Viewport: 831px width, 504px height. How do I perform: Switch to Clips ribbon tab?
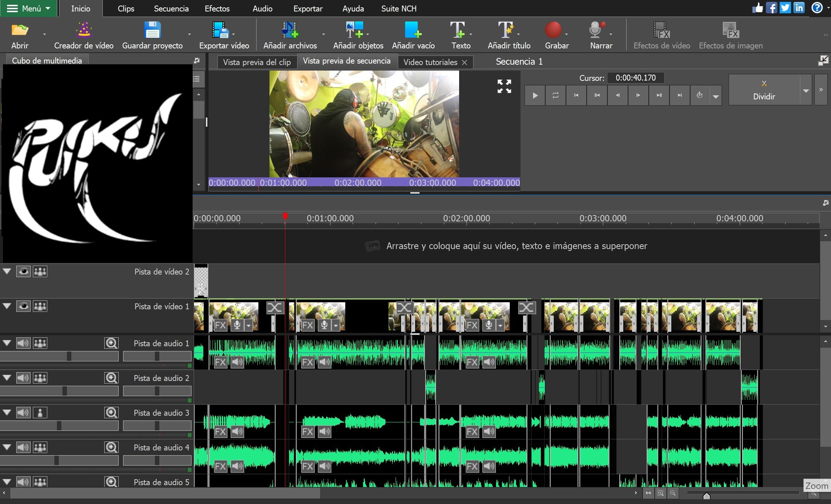tap(126, 8)
